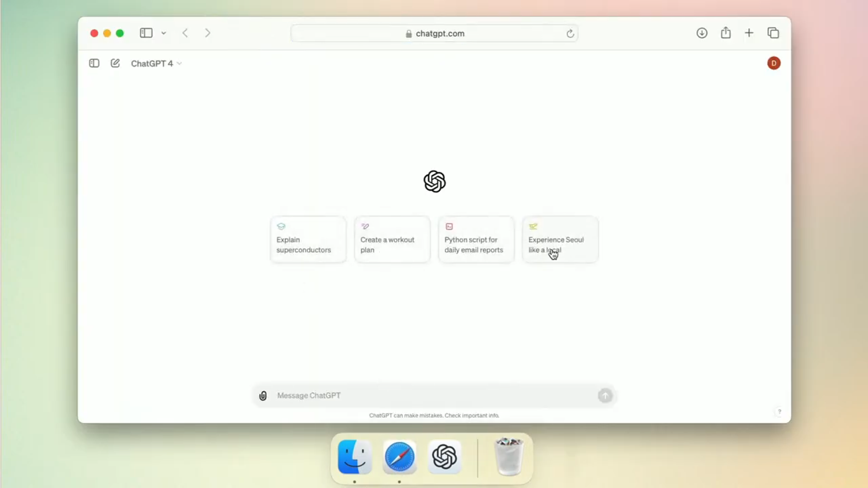
Task: Minimize the Safari window with yellow button
Action: 107,33
